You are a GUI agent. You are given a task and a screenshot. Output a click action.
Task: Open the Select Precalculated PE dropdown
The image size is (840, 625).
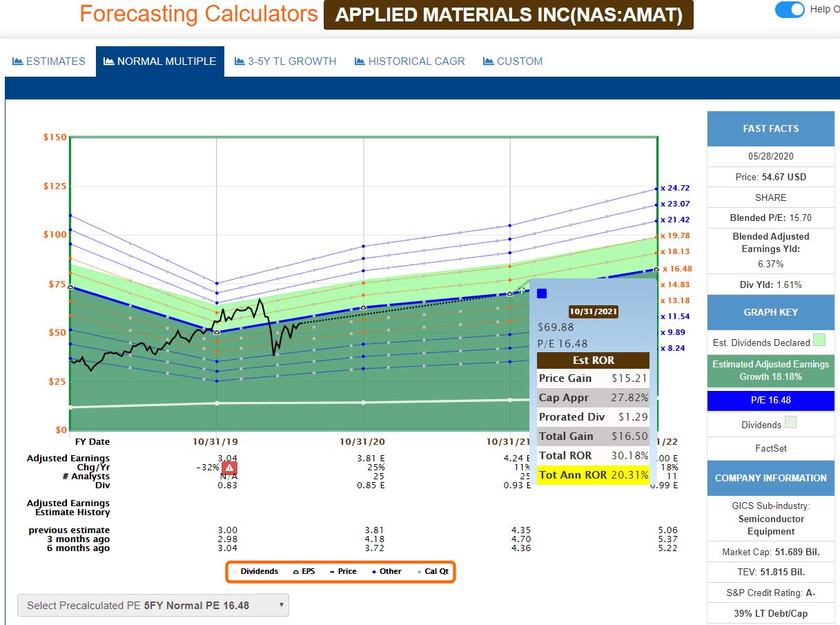pos(153,605)
